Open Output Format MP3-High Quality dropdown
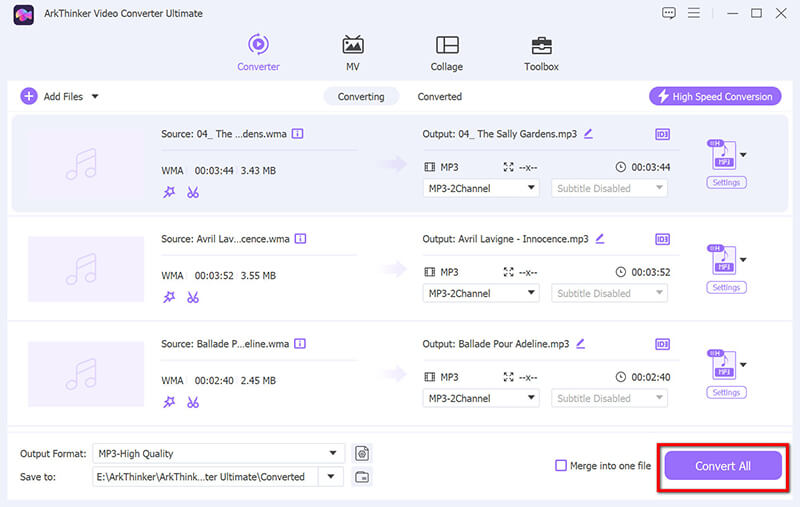 (x=218, y=453)
